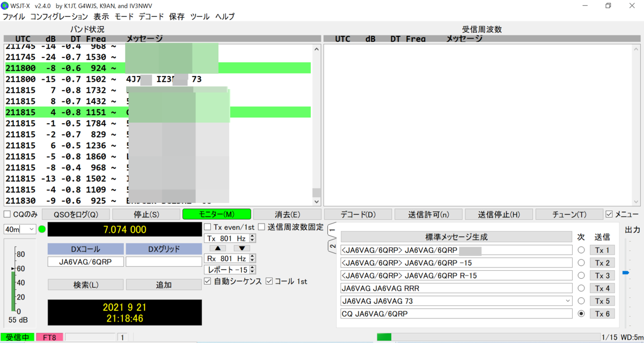
Task: Click the band activity vertical scrollbar
Action: tap(317, 125)
